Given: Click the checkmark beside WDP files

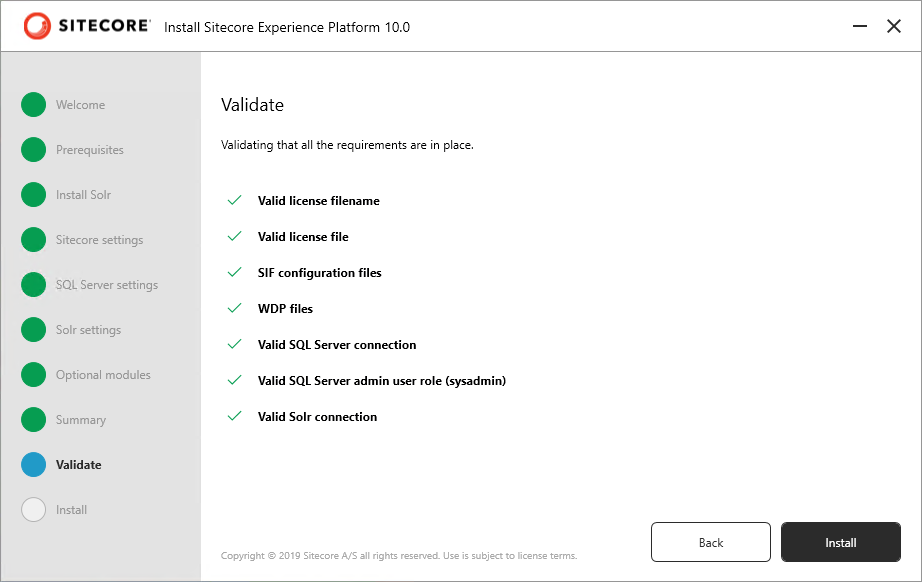Looking at the screenshot, I should click(235, 308).
